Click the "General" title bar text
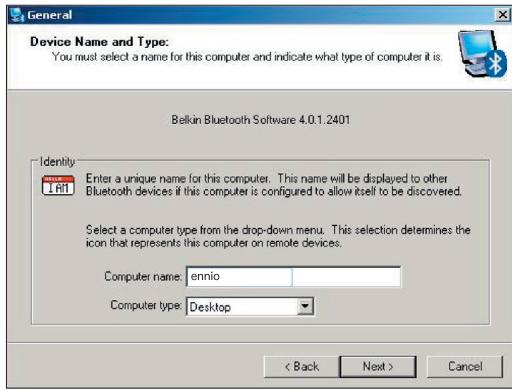 click(50, 15)
